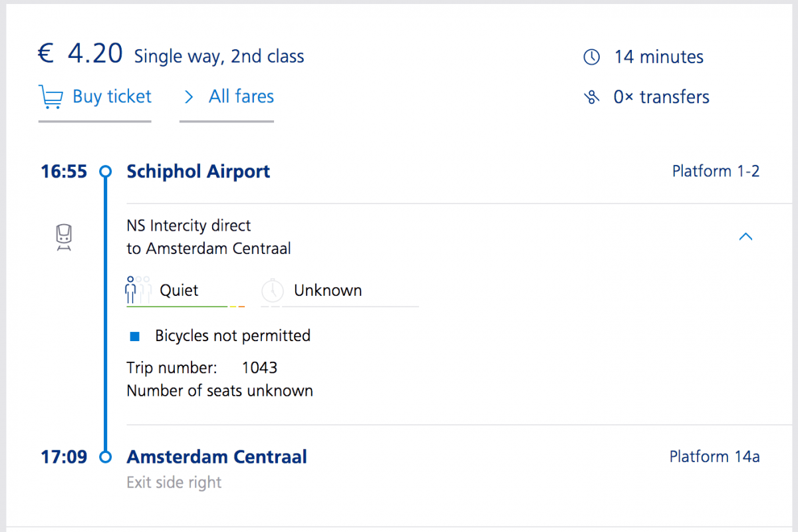The width and height of the screenshot is (798, 532).
Task: Click the Schiphol Airport departure stop circle
Action: (105, 172)
